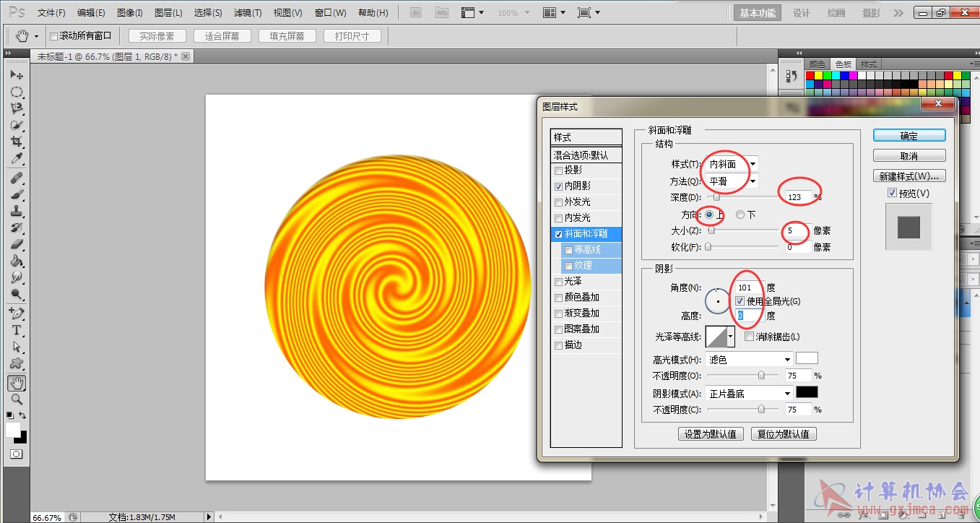Enable the 内发光 inner glow checkbox
Image resolution: width=980 pixels, height=523 pixels.
coord(558,218)
